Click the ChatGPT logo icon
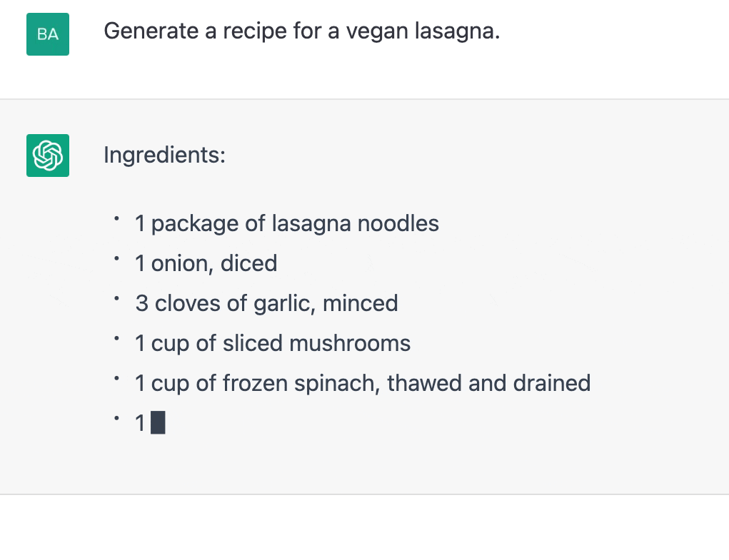Viewport: 729px width, 560px height. (48, 155)
